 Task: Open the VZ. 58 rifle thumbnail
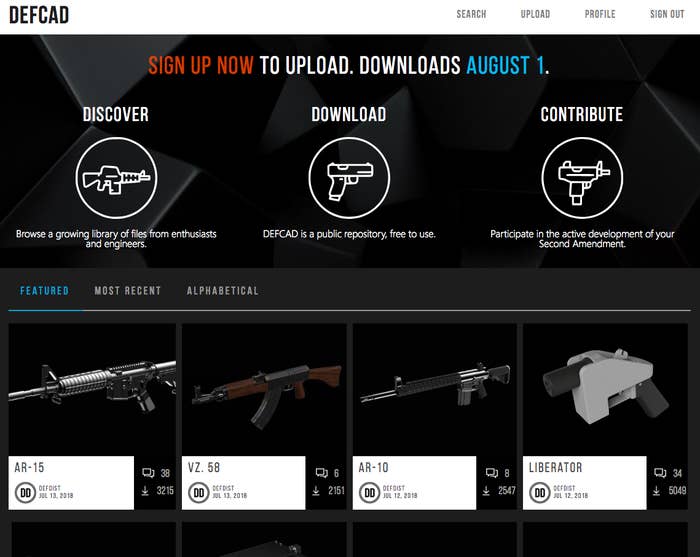264,390
